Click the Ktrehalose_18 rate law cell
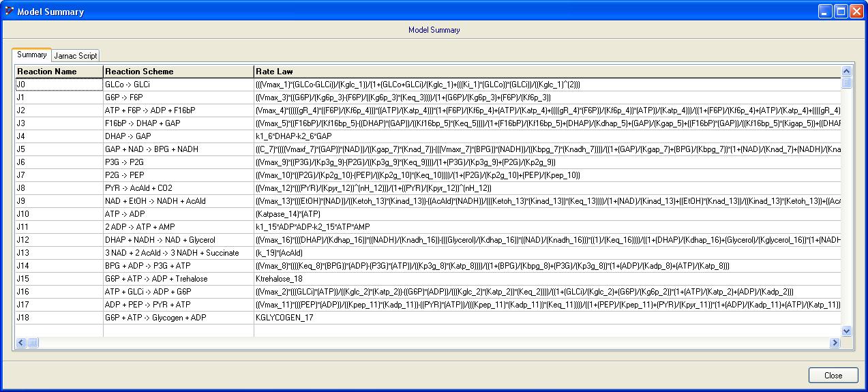Screen dimensions: 868x392 280,279
